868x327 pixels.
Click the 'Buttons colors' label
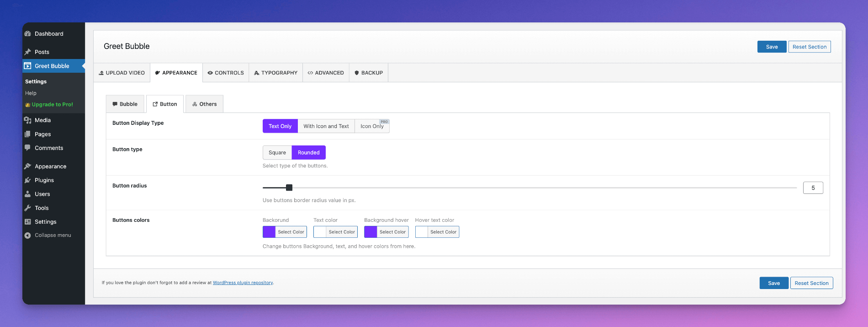(x=131, y=220)
